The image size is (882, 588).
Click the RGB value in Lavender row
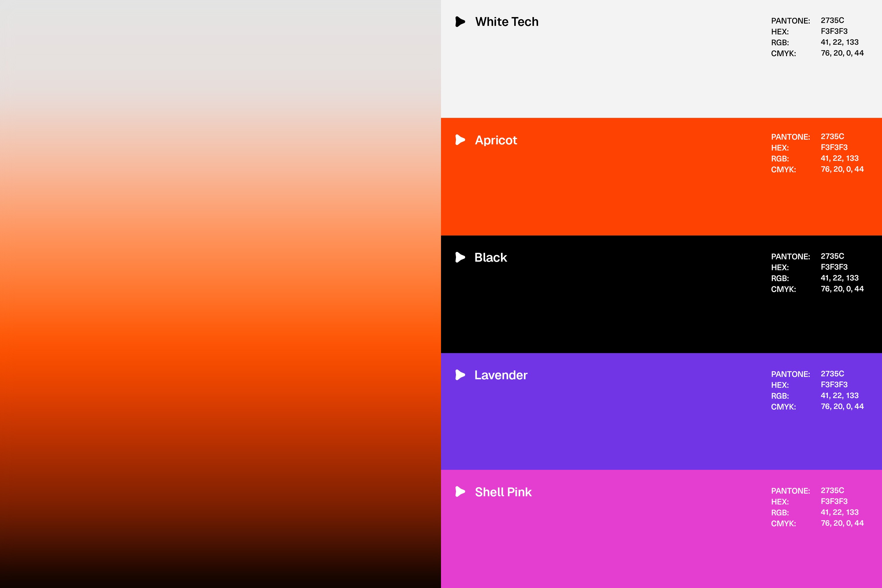coord(839,396)
